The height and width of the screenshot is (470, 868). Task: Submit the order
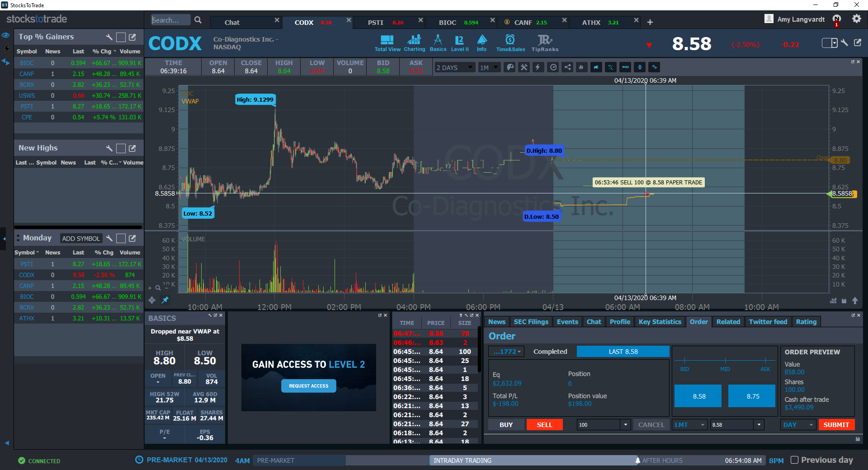[836, 425]
